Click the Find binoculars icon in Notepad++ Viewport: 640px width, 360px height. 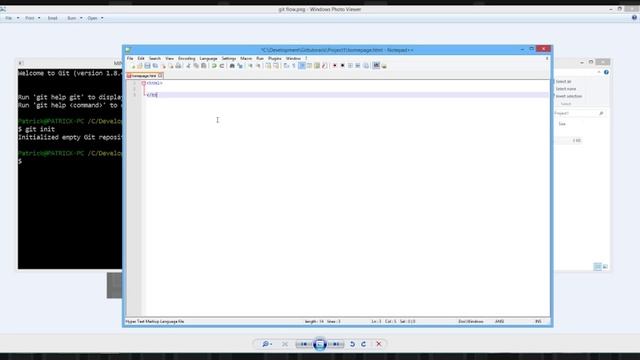point(232,66)
